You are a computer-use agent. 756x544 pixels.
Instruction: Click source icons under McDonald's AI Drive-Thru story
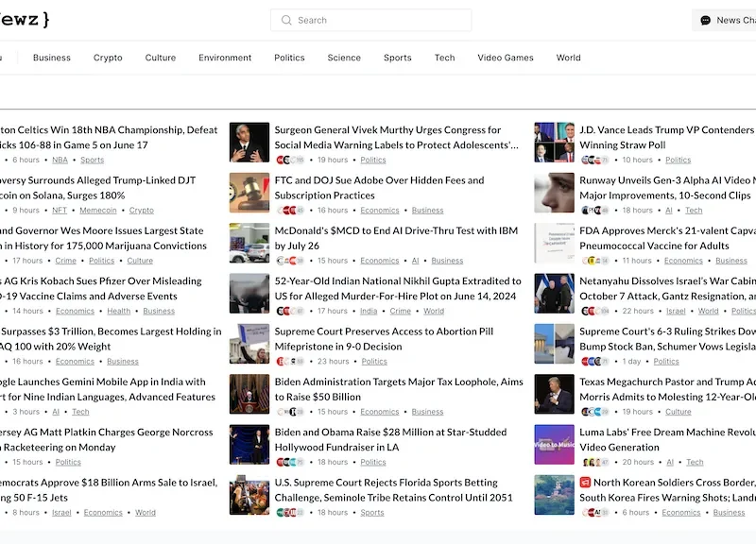coord(290,261)
